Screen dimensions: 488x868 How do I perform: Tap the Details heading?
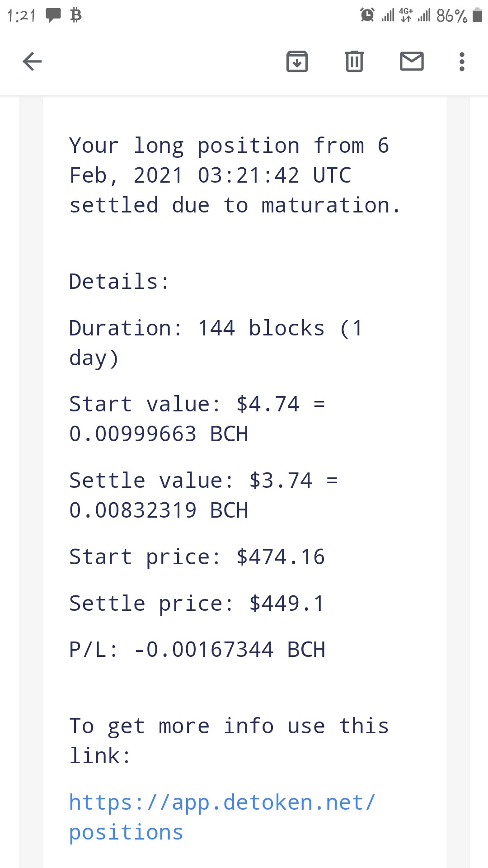point(119,282)
